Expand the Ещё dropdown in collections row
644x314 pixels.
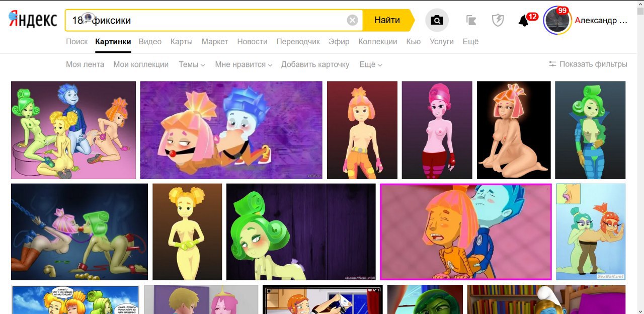pyautogui.click(x=371, y=64)
